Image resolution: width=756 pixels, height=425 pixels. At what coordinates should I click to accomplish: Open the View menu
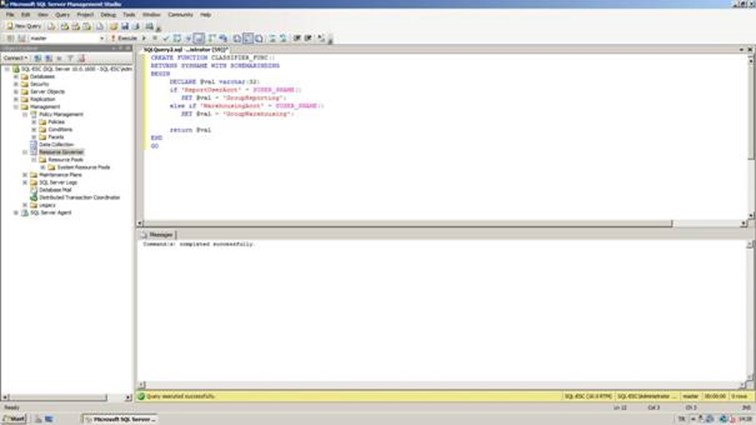point(43,14)
